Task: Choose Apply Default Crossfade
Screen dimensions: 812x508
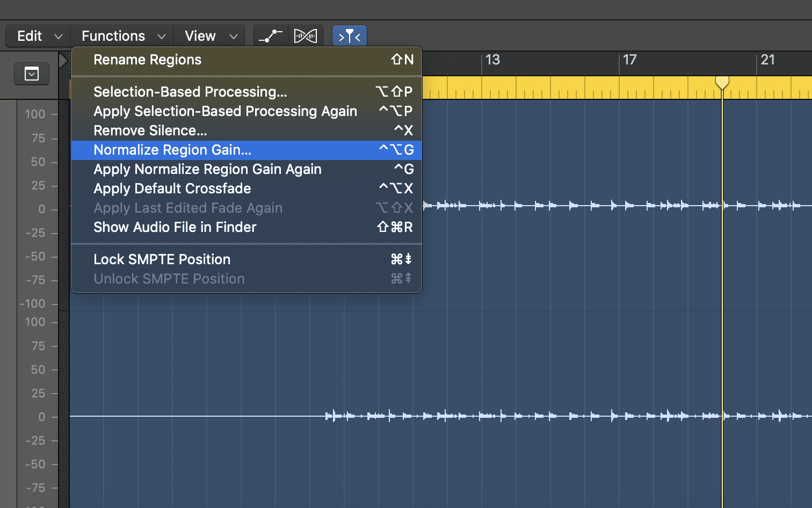Action: [x=172, y=188]
